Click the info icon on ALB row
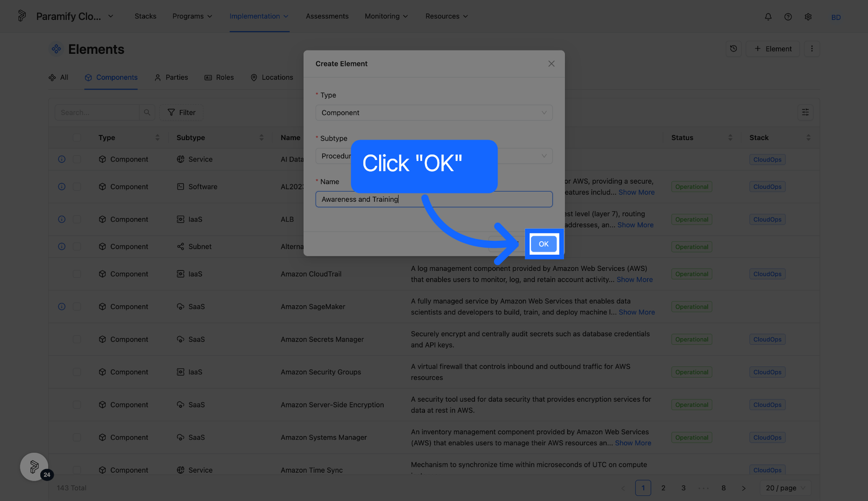This screenshot has height=501, width=868. coord(62,219)
